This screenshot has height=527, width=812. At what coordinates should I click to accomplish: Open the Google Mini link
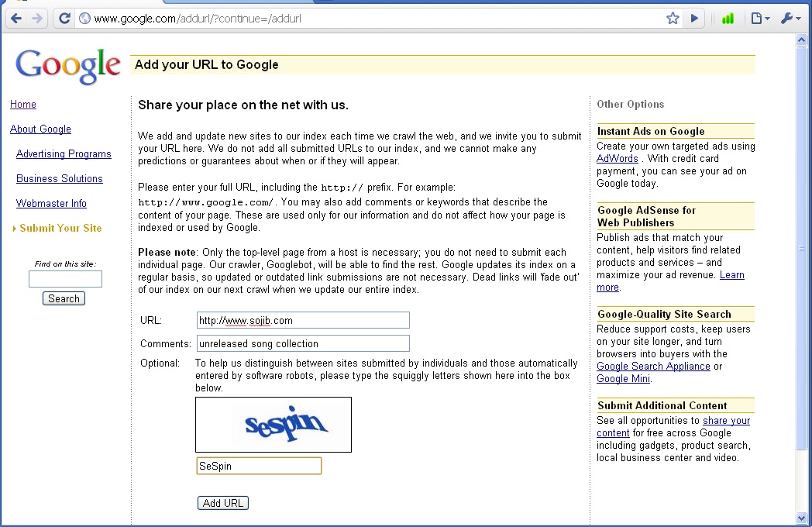[x=623, y=379]
